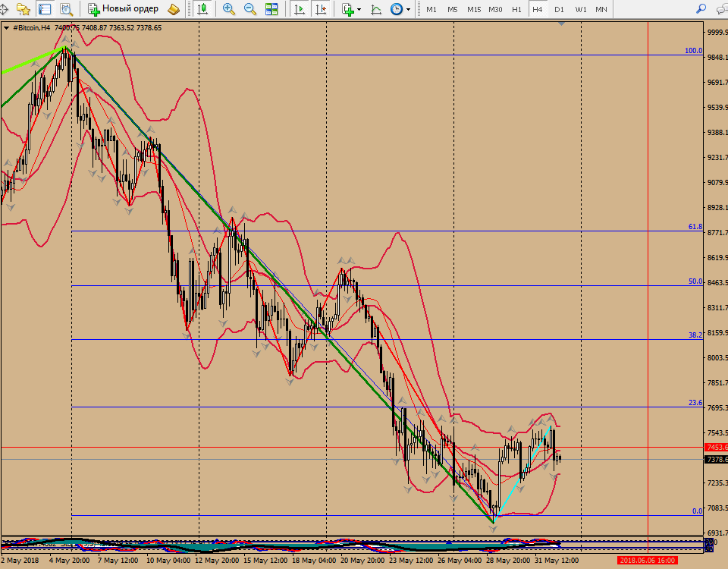Toggle chart auto scroll
Viewport: 728px width, 569px height.
point(300,9)
